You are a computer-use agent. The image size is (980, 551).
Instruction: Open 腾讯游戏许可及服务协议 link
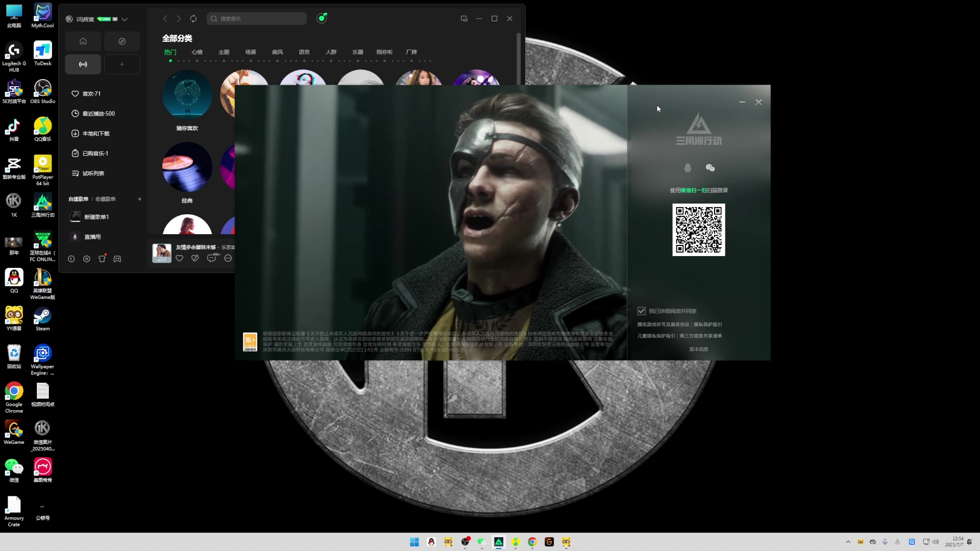tap(663, 324)
